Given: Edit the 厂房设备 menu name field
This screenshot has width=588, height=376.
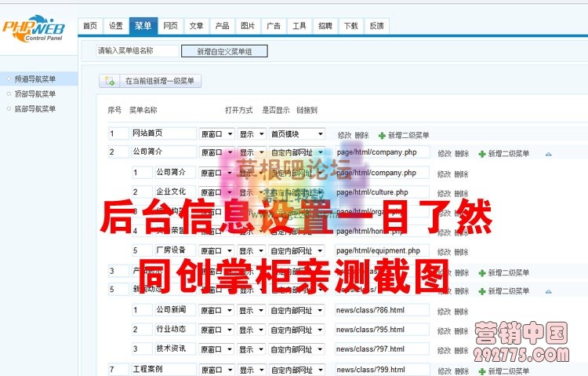Looking at the screenshot, I should point(175,250).
